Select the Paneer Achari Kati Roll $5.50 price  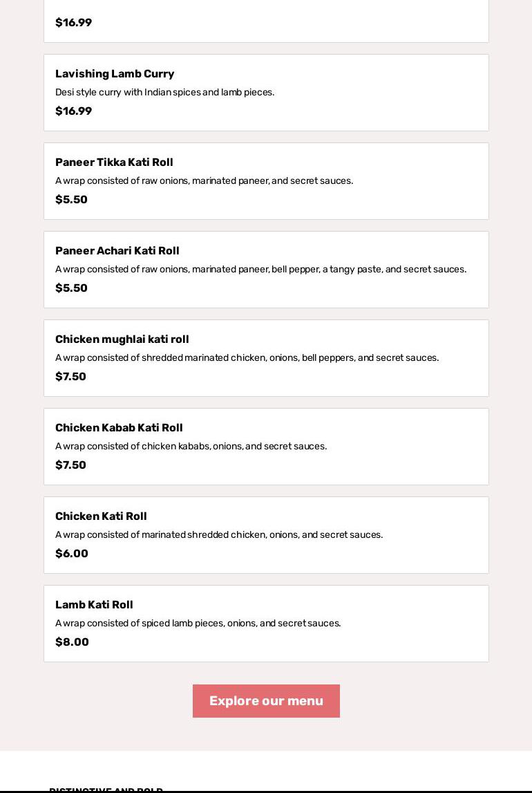click(71, 288)
